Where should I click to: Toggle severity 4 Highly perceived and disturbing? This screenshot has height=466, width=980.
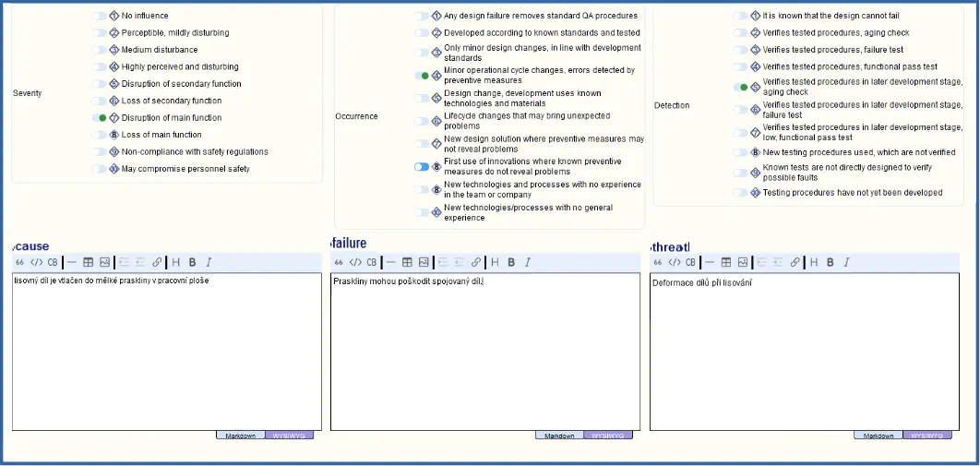tap(100, 66)
